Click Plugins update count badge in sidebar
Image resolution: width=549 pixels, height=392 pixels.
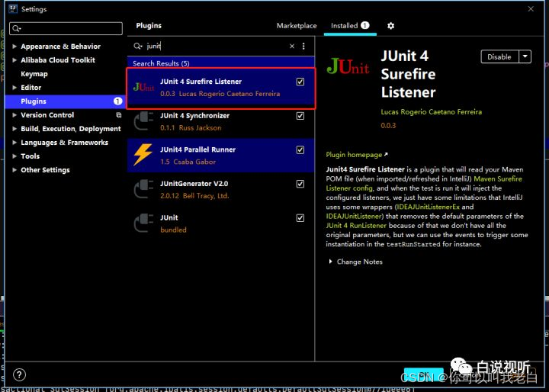[x=117, y=101]
